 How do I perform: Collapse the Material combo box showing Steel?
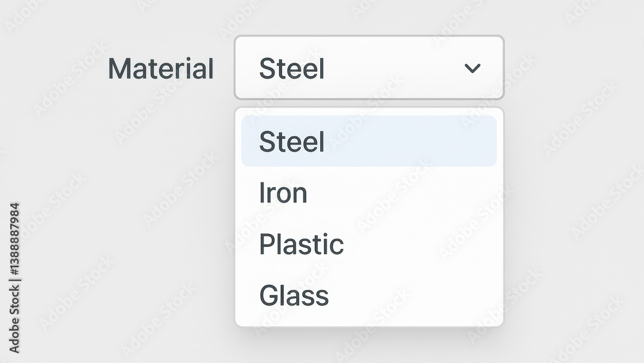369,68
